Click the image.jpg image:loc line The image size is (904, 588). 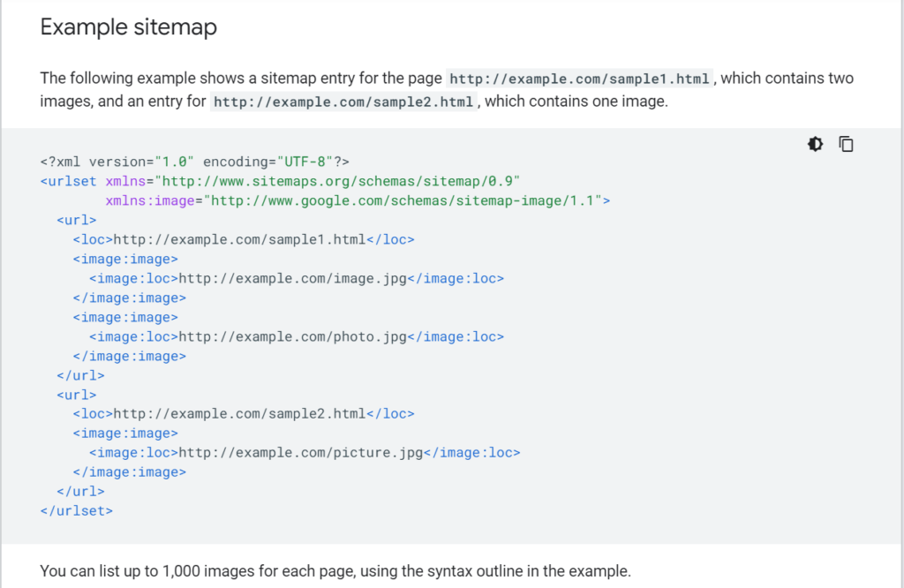click(x=297, y=279)
